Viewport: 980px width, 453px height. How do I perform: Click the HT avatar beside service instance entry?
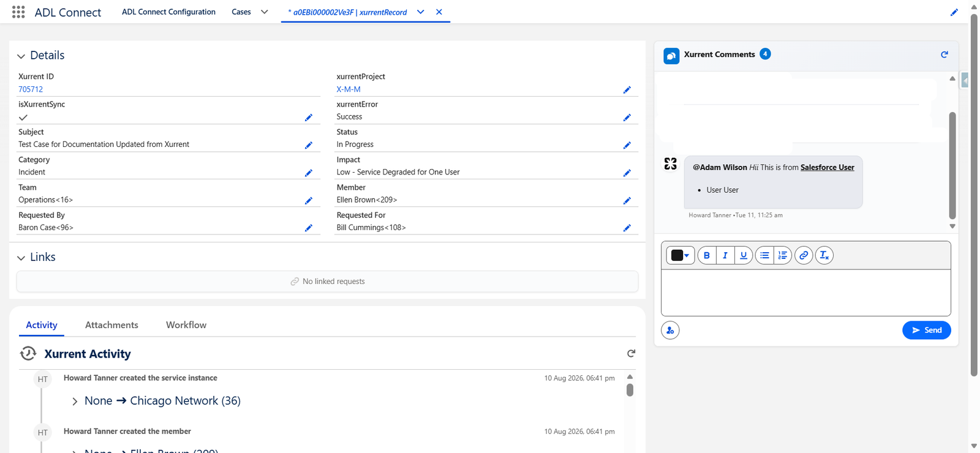click(x=42, y=379)
